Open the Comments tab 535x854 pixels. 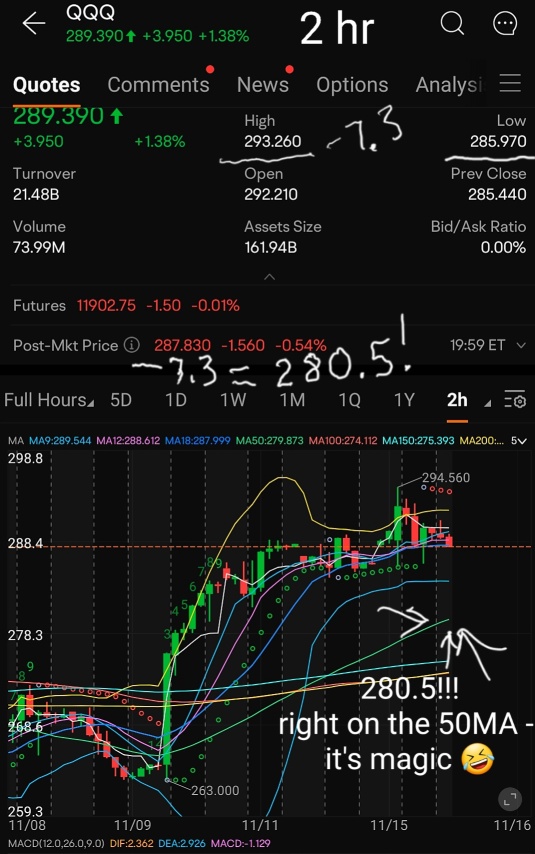click(158, 84)
